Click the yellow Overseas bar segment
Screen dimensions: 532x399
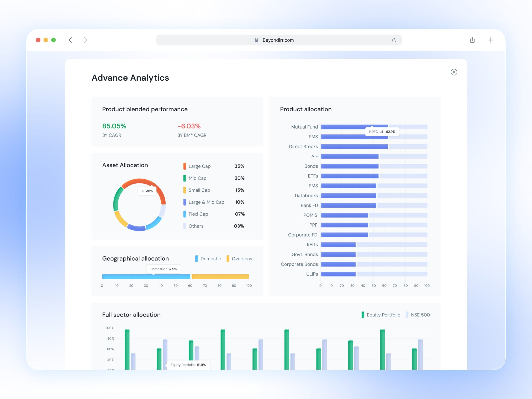tap(220, 277)
